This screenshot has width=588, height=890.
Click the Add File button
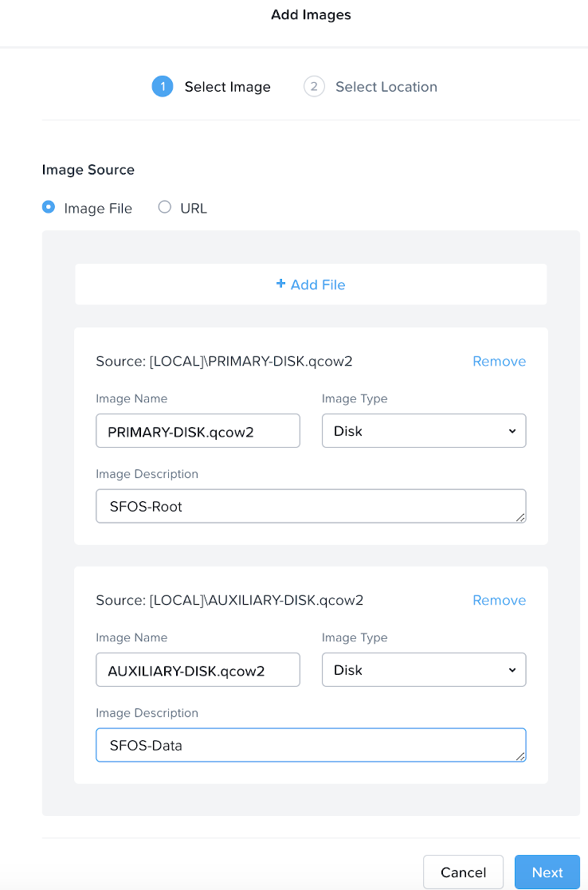[311, 284]
